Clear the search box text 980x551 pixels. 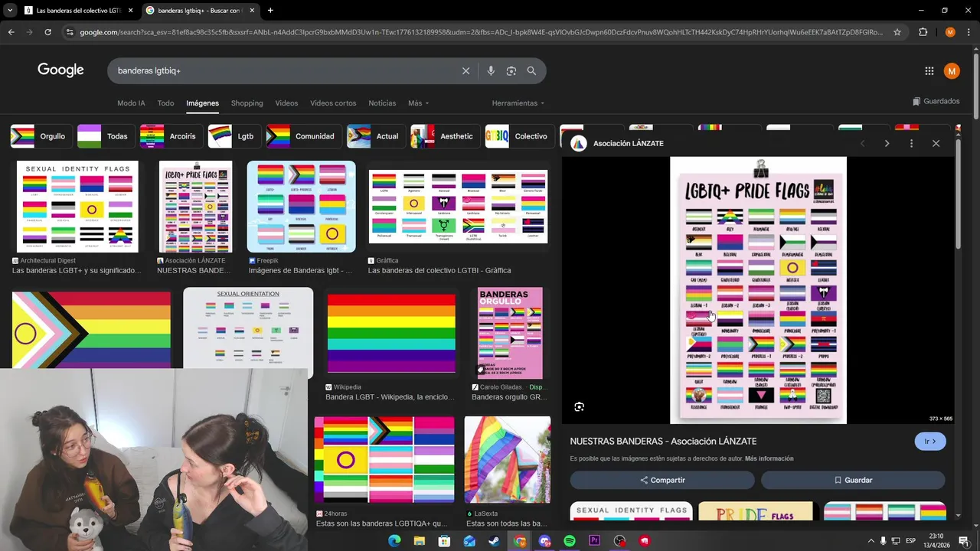point(465,70)
